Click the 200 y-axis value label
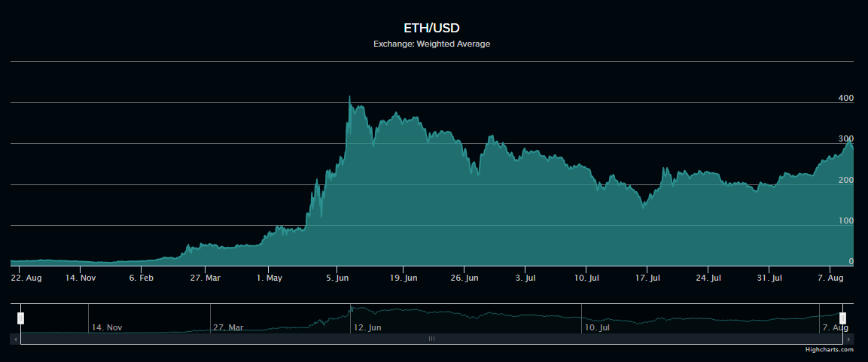This screenshot has height=362, width=868. tap(846, 180)
